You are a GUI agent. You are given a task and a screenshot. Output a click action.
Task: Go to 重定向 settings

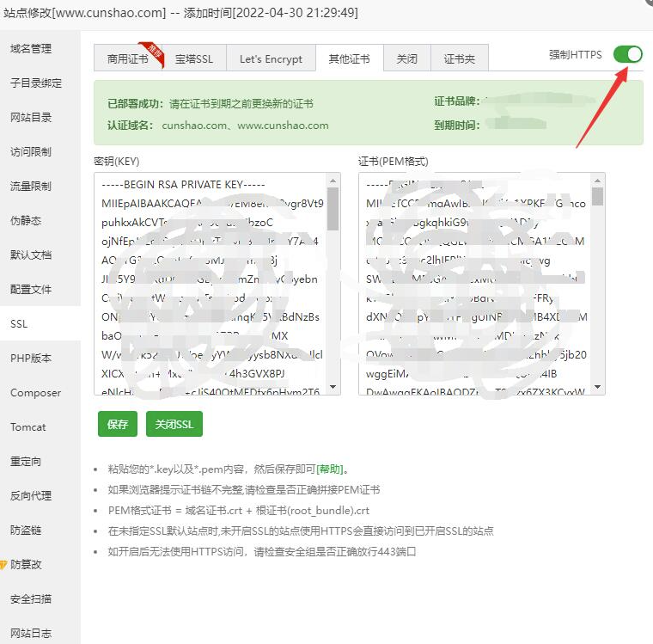pos(26,462)
